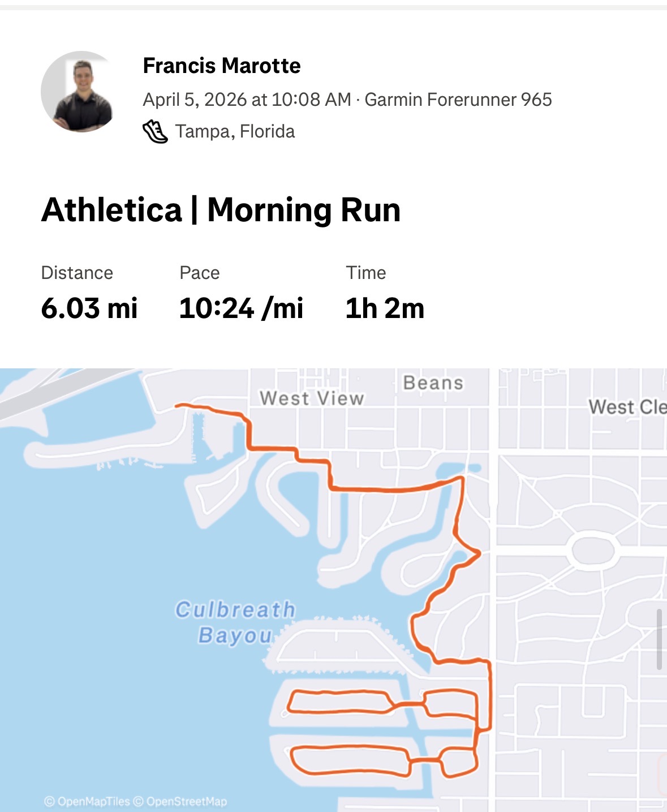The image size is (667, 812).
Task: Click the West View map label
Action: 312,398
